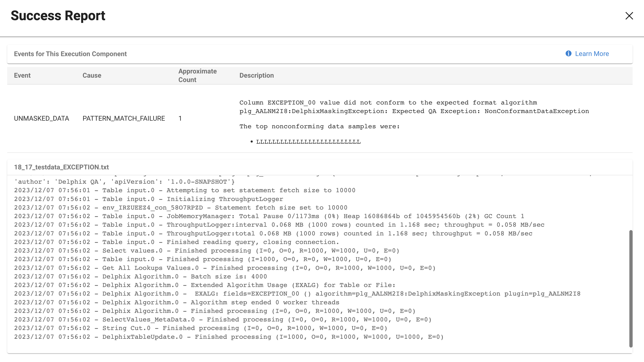Select the Cause column header

92,75
